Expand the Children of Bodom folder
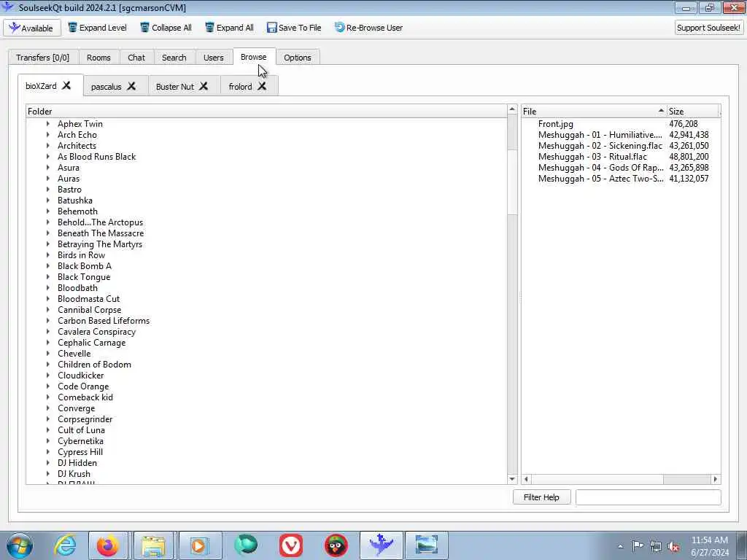Image resolution: width=747 pixels, height=560 pixels. click(47, 365)
